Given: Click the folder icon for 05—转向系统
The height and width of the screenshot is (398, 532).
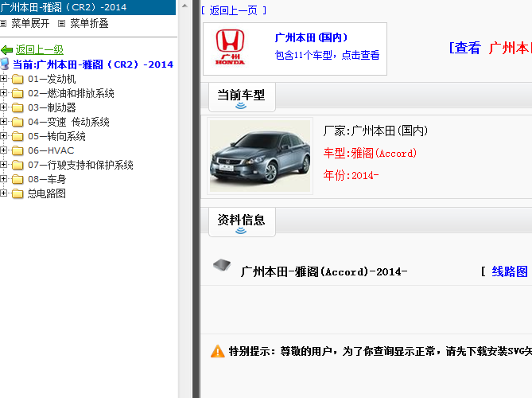Looking at the screenshot, I should click(x=17, y=136).
